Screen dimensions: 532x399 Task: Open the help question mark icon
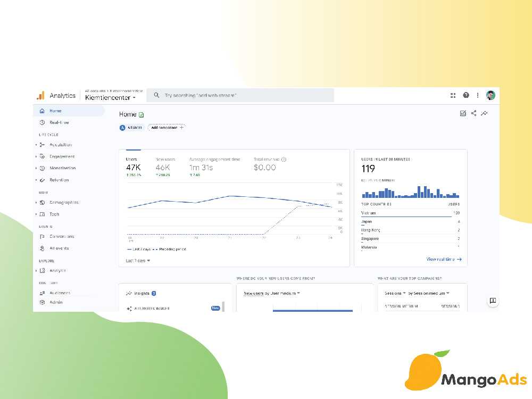pos(466,95)
